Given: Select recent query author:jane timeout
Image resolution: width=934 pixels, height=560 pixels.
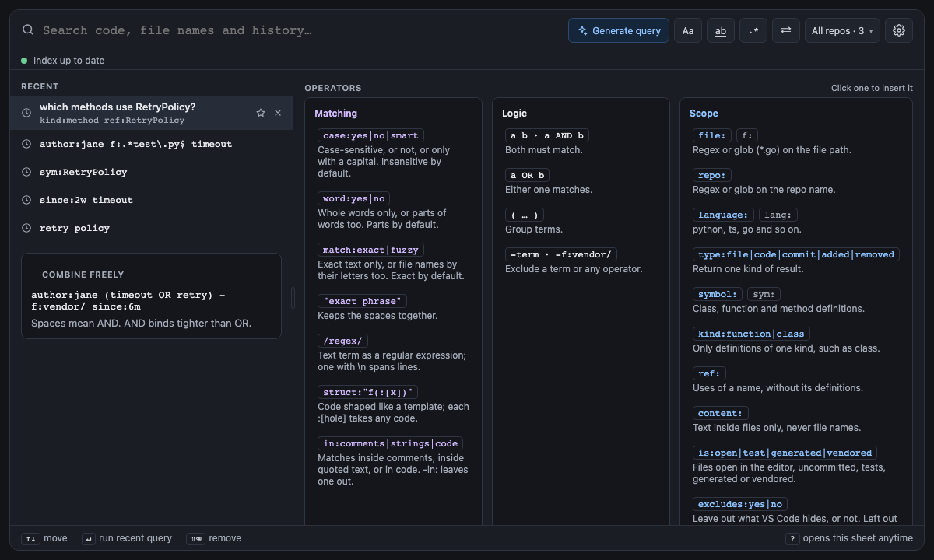Looking at the screenshot, I should 152,144.
